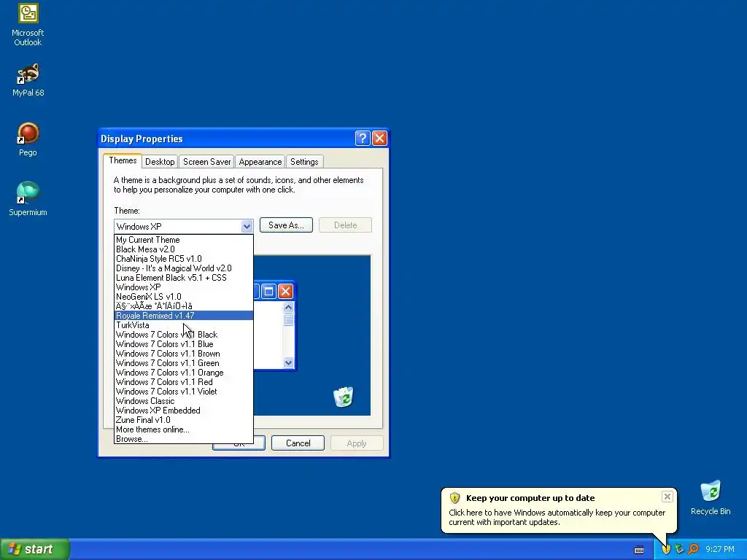Select the Supermium desktop shortcut
The image size is (747, 560).
pos(28,199)
